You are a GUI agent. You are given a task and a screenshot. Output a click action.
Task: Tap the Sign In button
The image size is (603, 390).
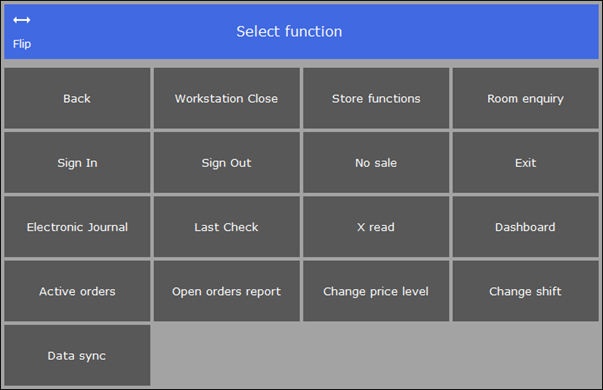coord(77,163)
